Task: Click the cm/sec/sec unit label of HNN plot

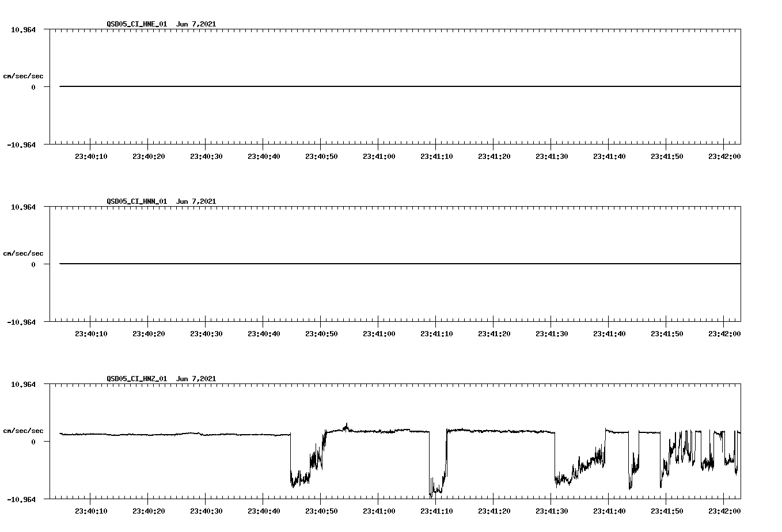Action: click(x=23, y=253)
